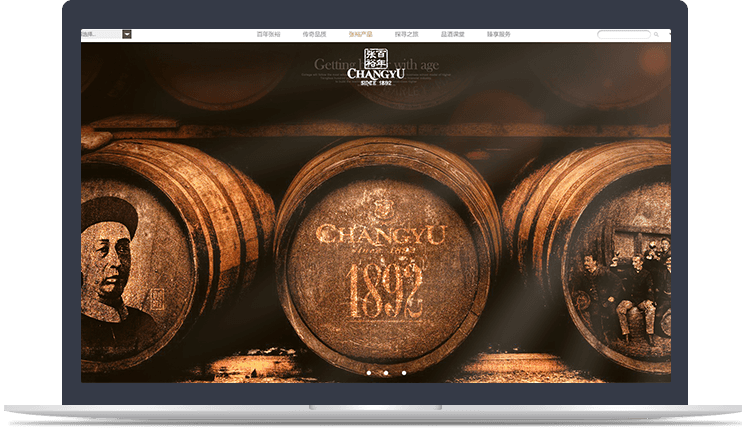Viewport: 742px width, 429px height.
Task: Visit the 品酒课堂 navigation item
Action: coord(452,34)
